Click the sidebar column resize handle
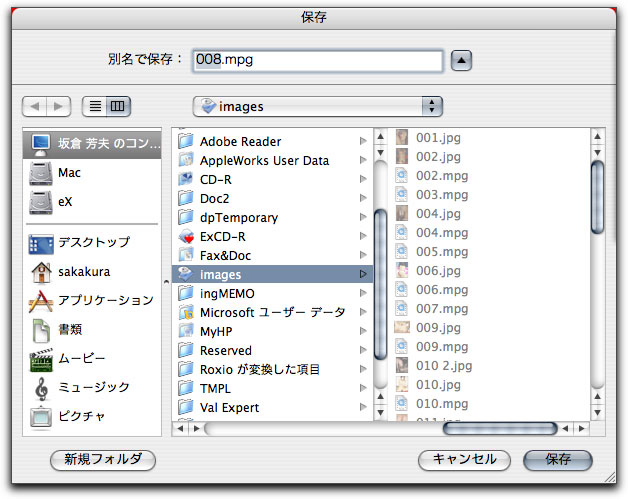Viewport: 628px width, 499px height. pyautogui.click(x=167, y=282)
